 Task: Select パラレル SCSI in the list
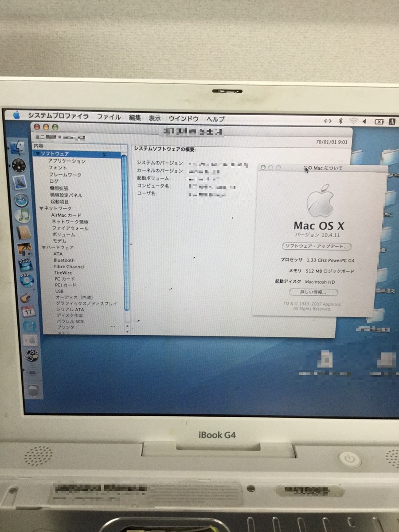(71, 321)
